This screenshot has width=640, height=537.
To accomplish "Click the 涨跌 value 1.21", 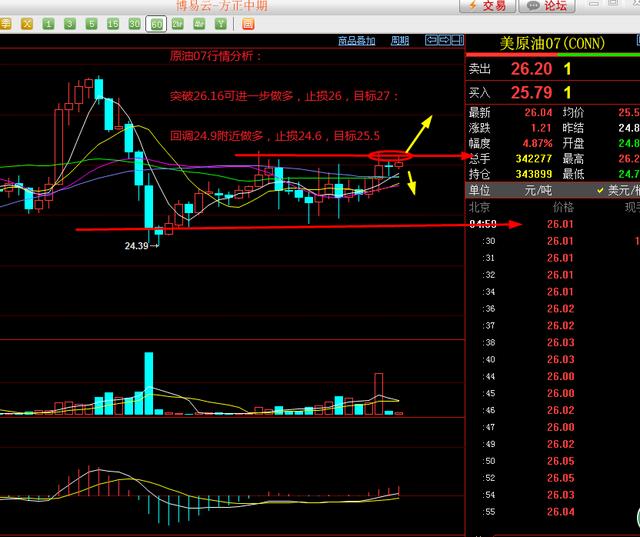I will [541, 128].
